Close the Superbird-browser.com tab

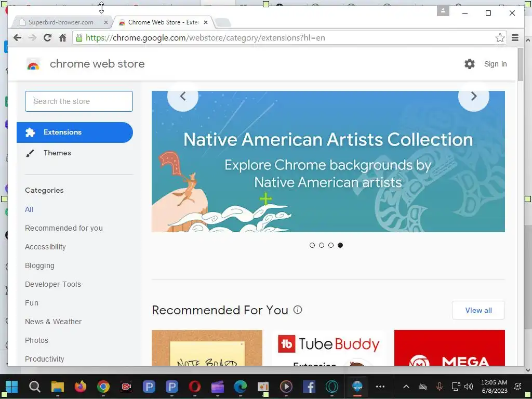tap(106, 22)
